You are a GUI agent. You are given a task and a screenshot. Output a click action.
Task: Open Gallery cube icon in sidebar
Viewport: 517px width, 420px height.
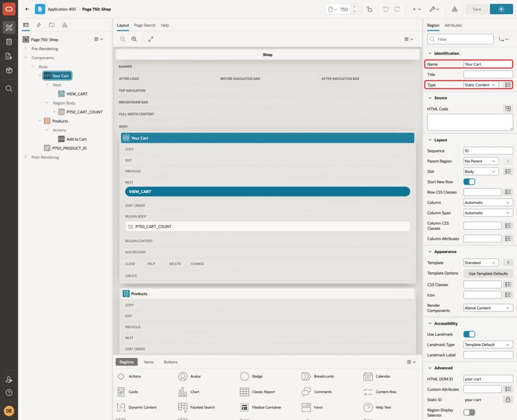(x=9, y=70)
